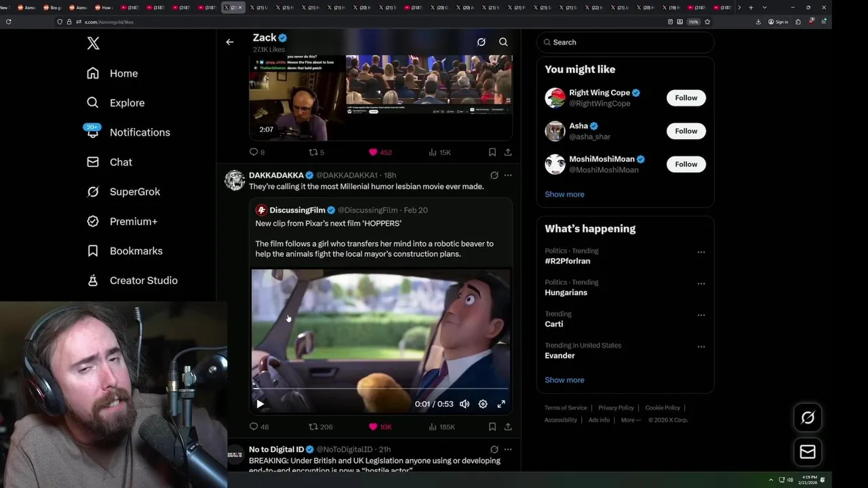Open more options for Carti trend
Image resolution: width=868 pixels, height=488 pixels.
click(701, 315)
